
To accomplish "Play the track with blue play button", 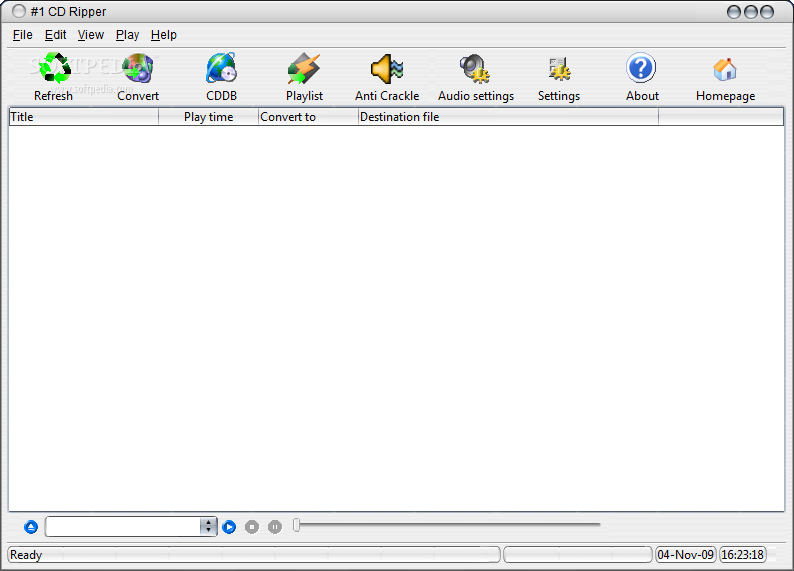I will [x=229, y=527].
